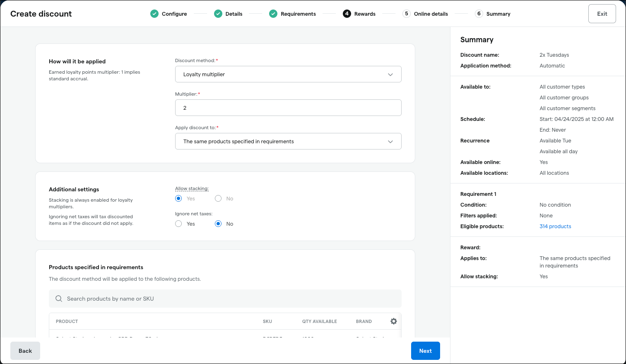Viewport: 626px width, 364px height.
Task: Open the Discount method dropdown
Action: [x=288, y=74]
